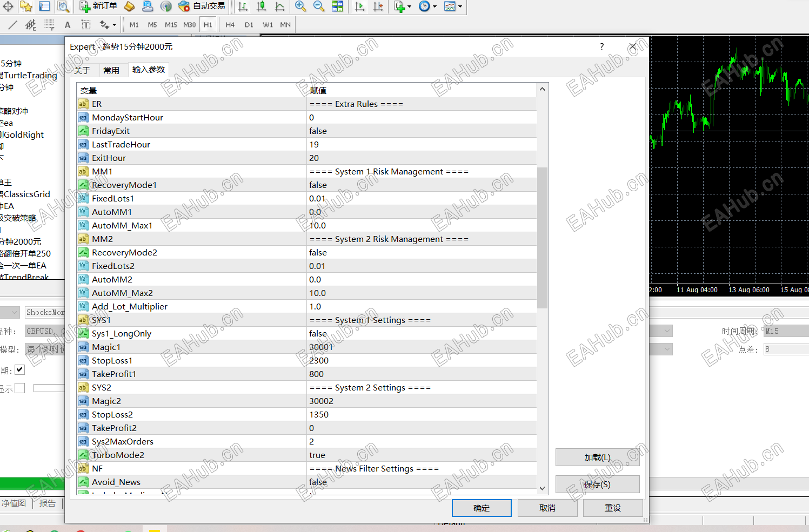
Task: Open the Navigator favorites icon
Action: (x=26, y=6)
